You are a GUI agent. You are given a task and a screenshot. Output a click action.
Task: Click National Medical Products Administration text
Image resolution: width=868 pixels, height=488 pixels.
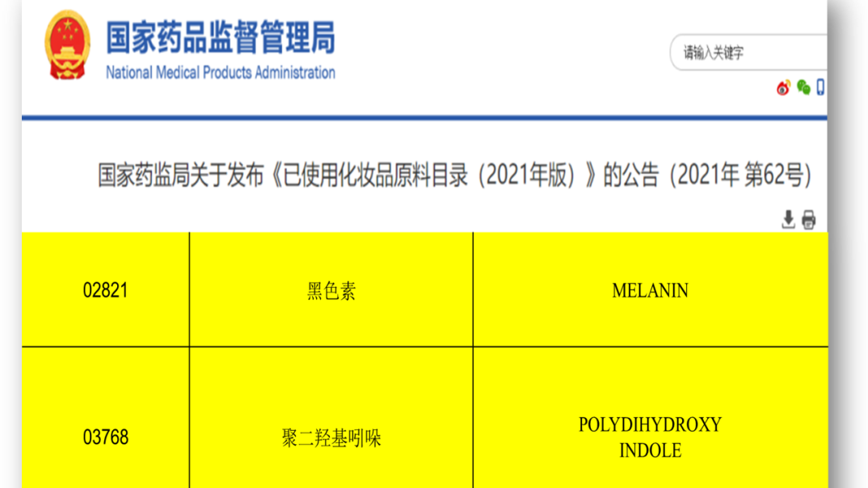(221, 73)
